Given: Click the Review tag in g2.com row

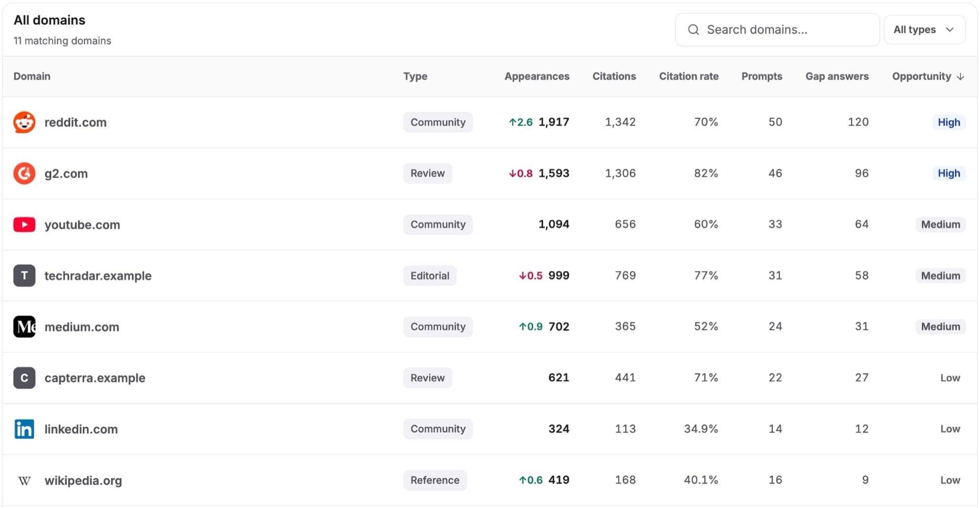Looking at the screenshot, I should click(x=427, y=173).
